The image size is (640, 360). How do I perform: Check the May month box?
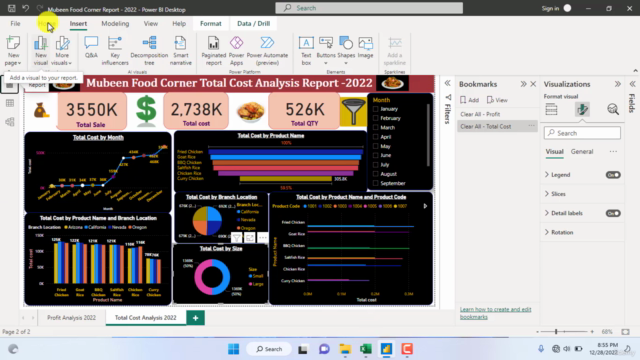[376, 146]
